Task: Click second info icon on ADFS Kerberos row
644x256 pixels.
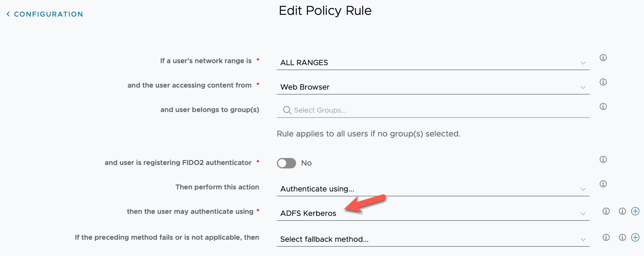Action: [x=622, y=211]
